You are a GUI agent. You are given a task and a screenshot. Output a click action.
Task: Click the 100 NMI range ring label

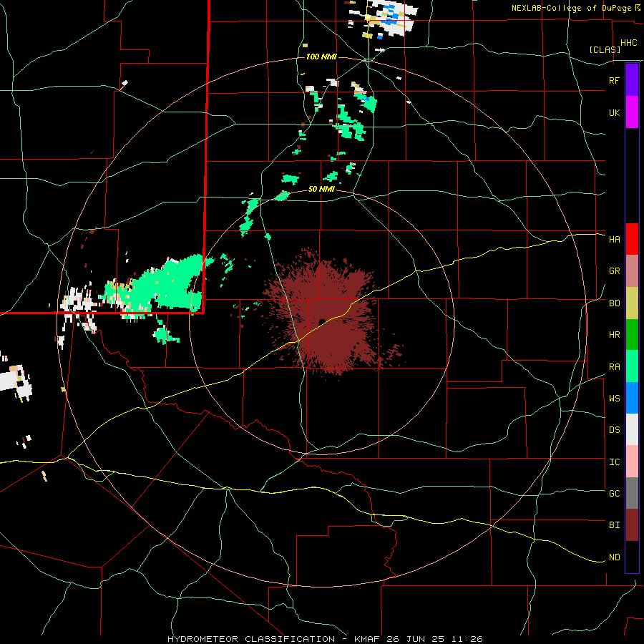[x=321, y=57]
